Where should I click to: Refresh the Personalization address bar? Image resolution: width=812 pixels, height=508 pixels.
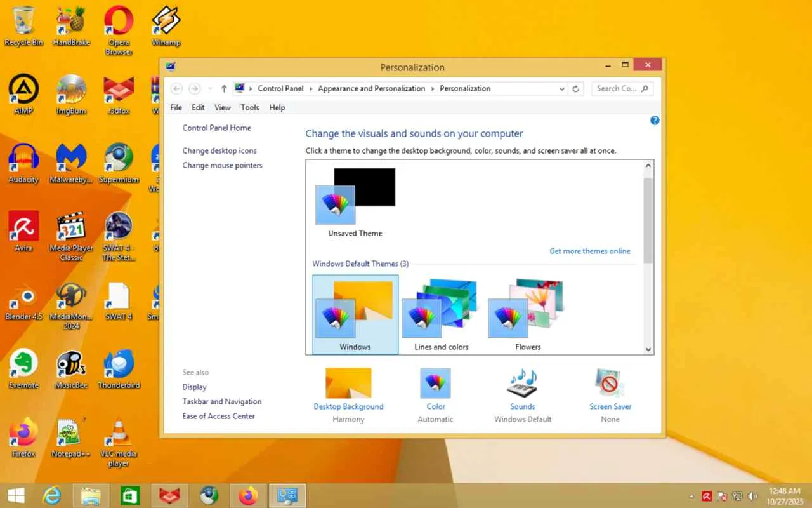[x=576, y=89]
